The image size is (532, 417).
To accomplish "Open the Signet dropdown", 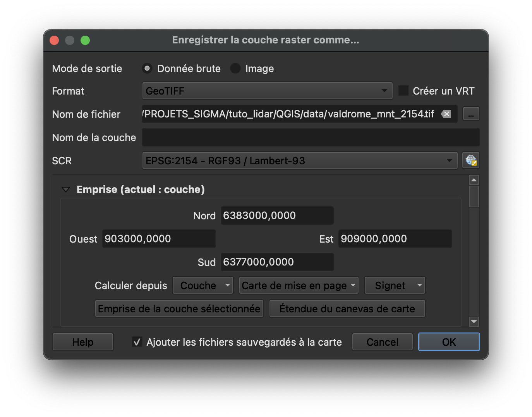I will [x=395, y=286].
